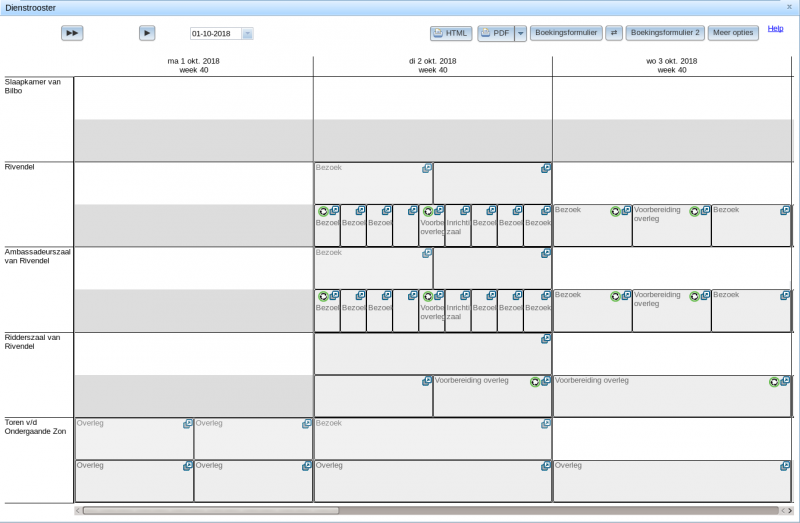Click copy icon of Rivendel's untitled upper Tuesday booking
This screenshot has height=523, width=800.
[x=546, y=168]
